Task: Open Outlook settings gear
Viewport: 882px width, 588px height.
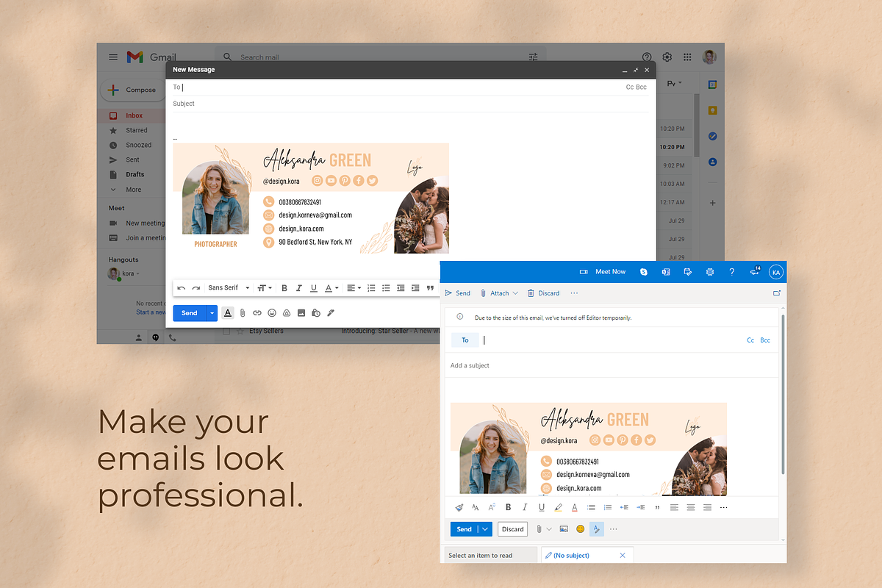Action: tap(710, 272)
